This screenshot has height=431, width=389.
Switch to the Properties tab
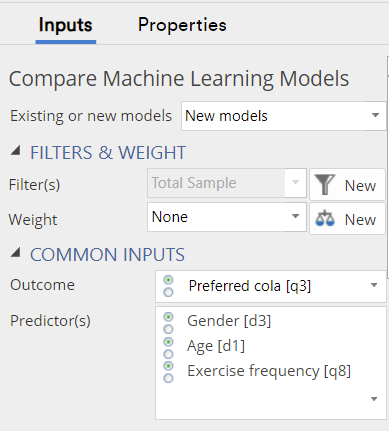[182, 25]
